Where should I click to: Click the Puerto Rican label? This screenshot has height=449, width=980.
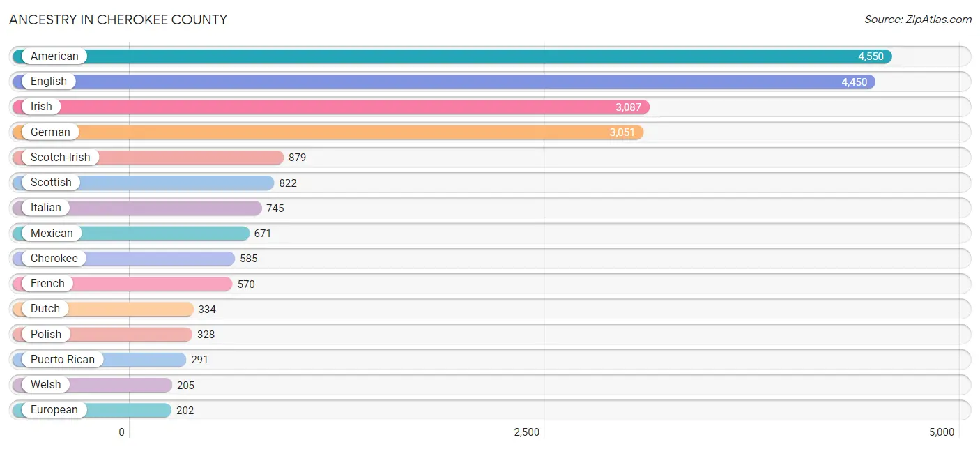pos(63,360)
